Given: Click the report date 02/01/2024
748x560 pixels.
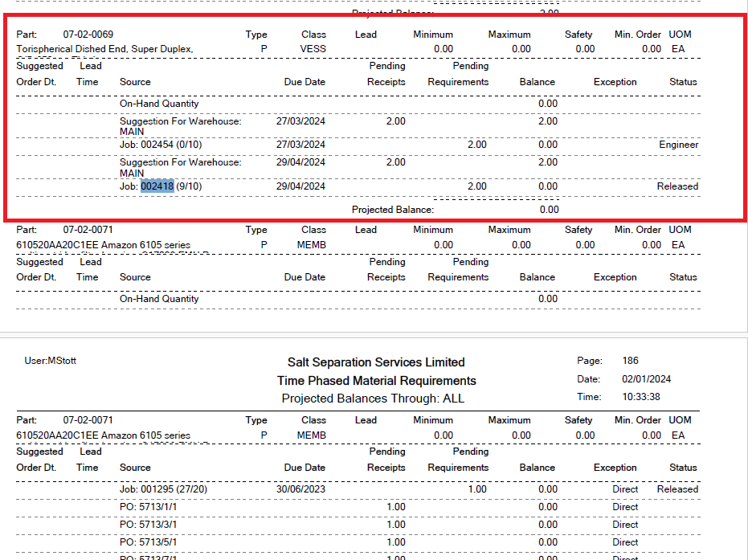Looking at the screenshot, I should [647, 379].
